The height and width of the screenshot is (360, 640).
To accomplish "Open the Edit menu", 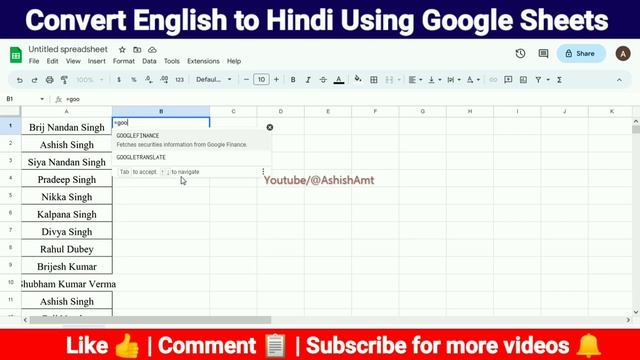I will (x=52, y=61).
